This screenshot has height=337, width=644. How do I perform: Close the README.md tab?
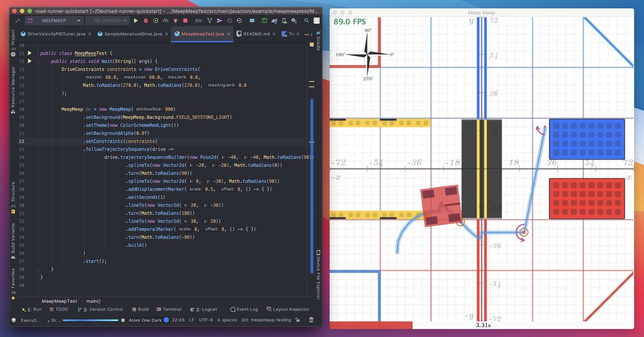pos(274,34)
